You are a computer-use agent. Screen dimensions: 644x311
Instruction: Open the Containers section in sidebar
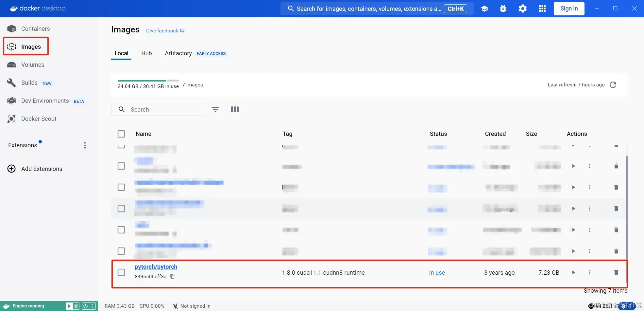(x=35, y=29)
